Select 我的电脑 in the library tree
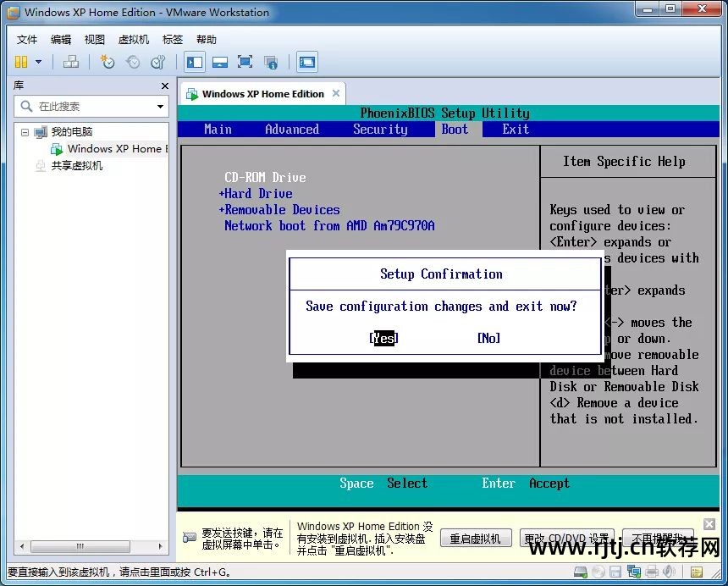This screenshot has height=586, width=728. click(x=72, y=132)
